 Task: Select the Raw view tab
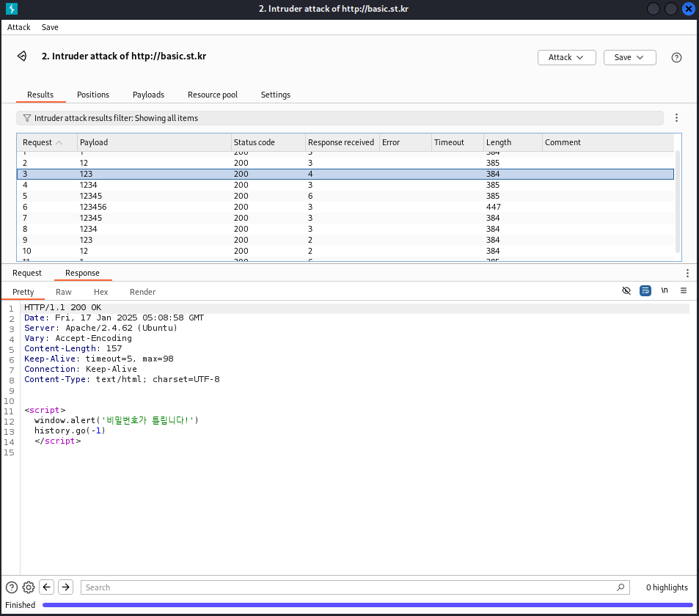tap(63, 292)
